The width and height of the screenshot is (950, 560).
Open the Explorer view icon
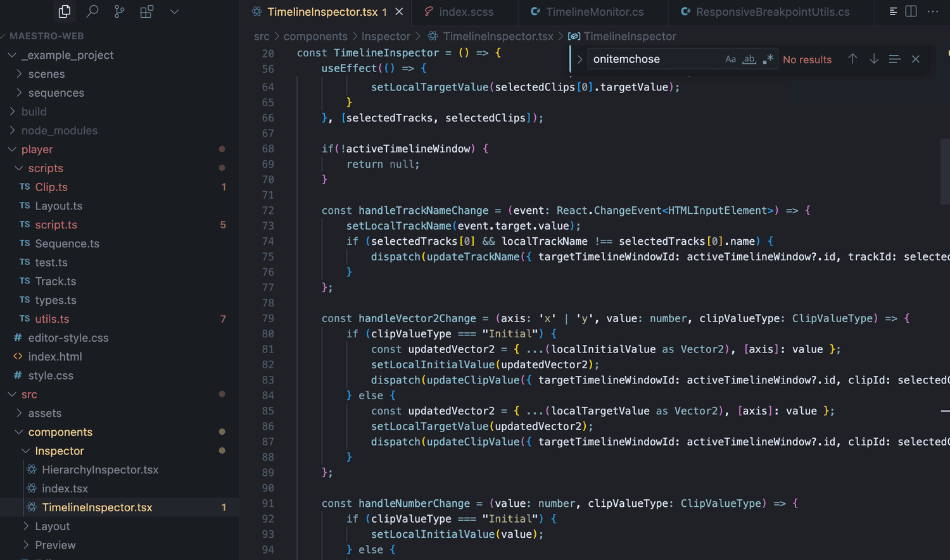[65, 11]
